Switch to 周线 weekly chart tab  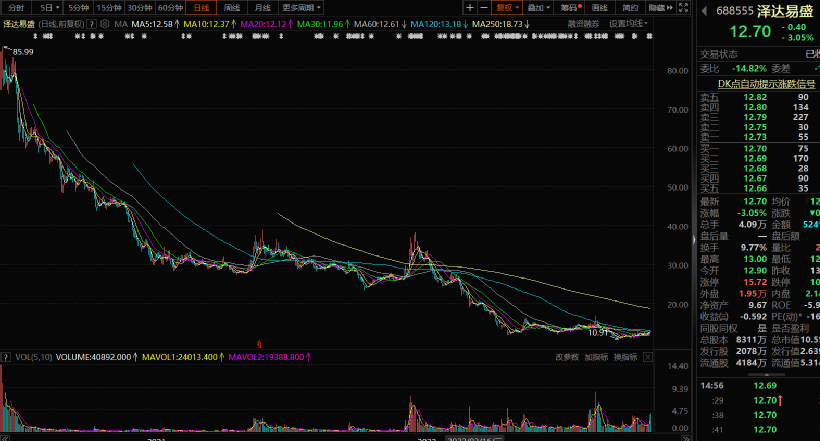pos(232,7)
